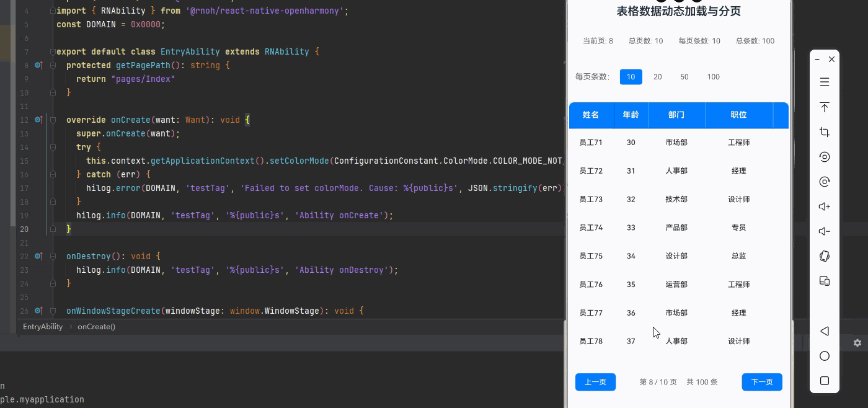This screenshot has width=868, height=408.
Task: Click the 专员 position cell
Action: tap(739, 228)
